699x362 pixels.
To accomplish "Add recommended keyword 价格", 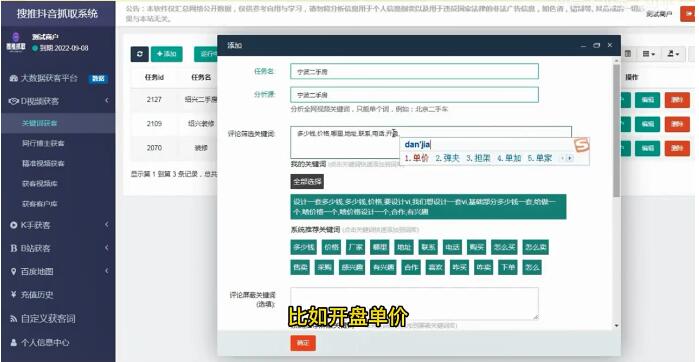I will pyautogui.click(x=331, y=247).
